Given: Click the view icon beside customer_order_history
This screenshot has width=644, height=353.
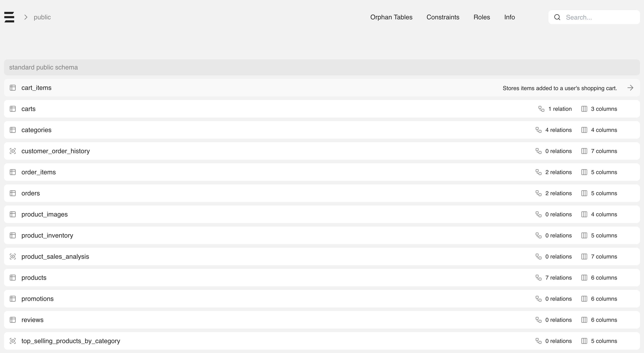Looking at the screenshot, I should [x=13, y=151].
